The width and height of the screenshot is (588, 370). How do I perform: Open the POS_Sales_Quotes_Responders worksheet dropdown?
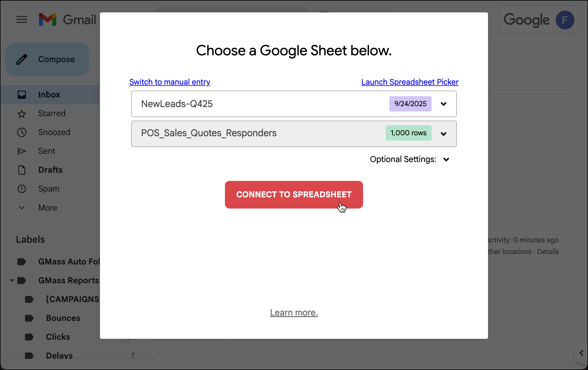click(444, 134)
